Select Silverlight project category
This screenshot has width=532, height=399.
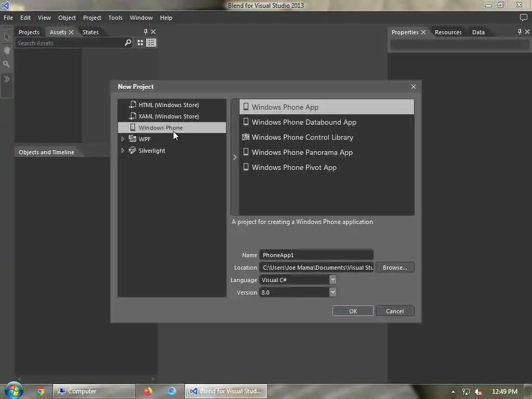click(152, 151)
